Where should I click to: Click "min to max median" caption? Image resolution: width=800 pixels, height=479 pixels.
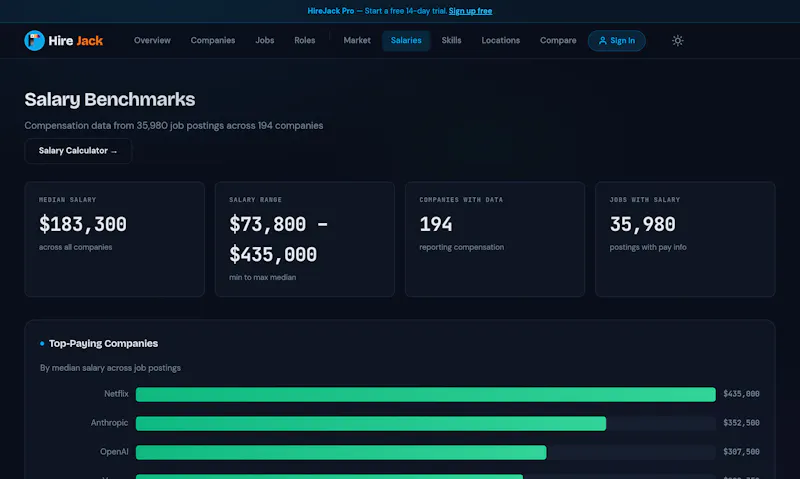tap(262, 278)
